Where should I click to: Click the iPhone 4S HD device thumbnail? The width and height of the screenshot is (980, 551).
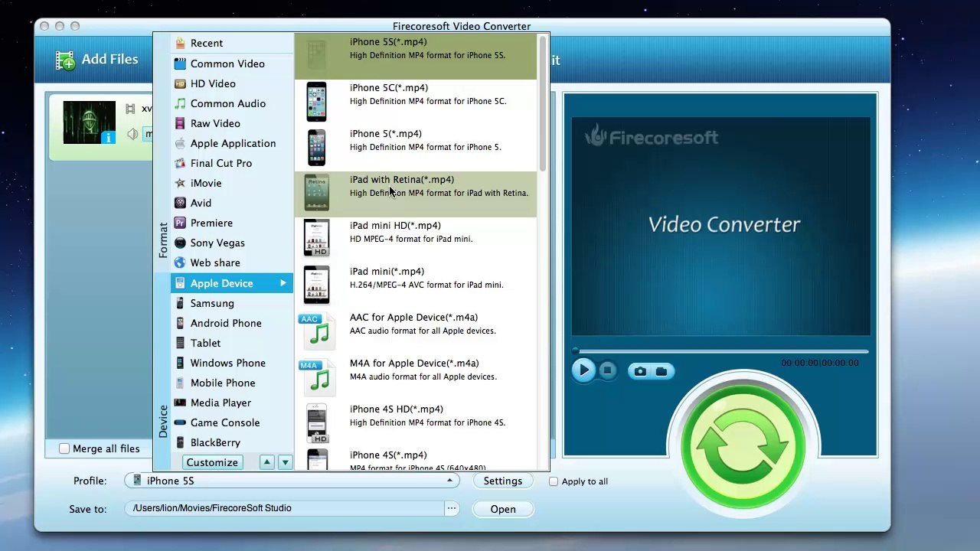pyautogui.click(x=316, y=423)
